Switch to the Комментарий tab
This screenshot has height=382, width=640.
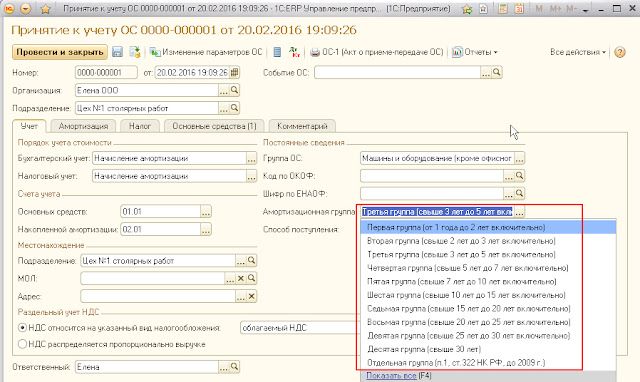coord(302,126)
